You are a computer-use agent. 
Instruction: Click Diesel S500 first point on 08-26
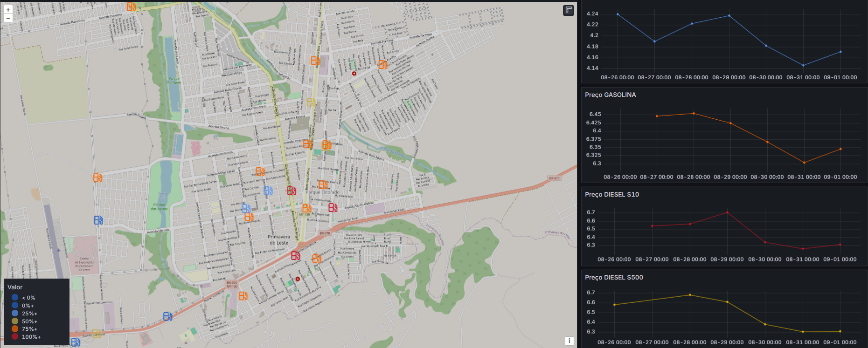614,305
